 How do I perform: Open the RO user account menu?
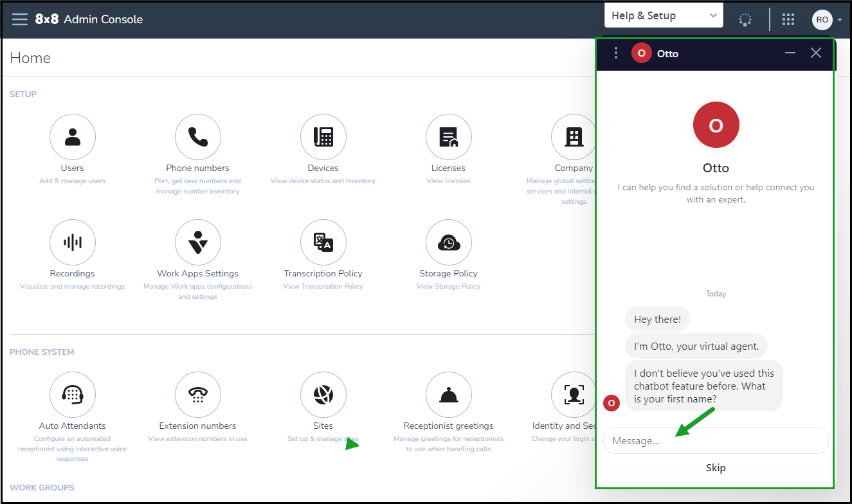[826, 19]
